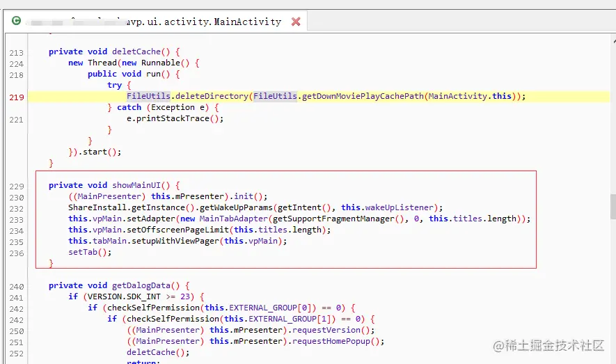Click the tabMain field

click(x=109, y=241)
